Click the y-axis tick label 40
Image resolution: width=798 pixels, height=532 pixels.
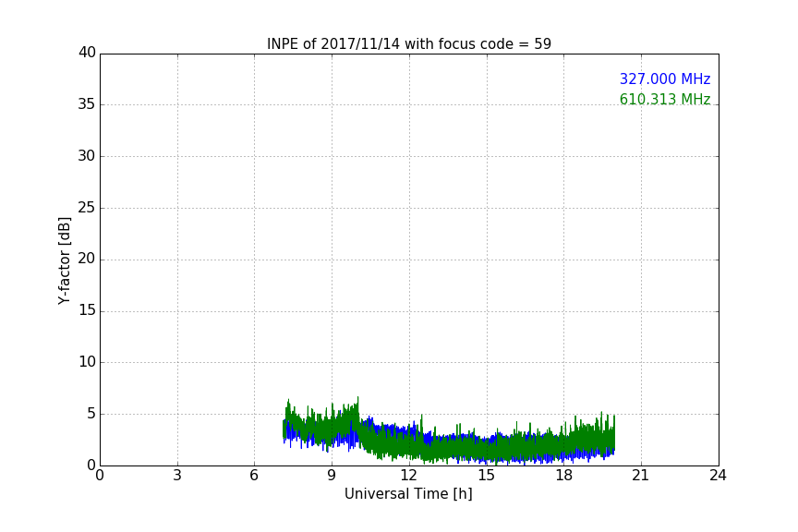pos(87,53)
